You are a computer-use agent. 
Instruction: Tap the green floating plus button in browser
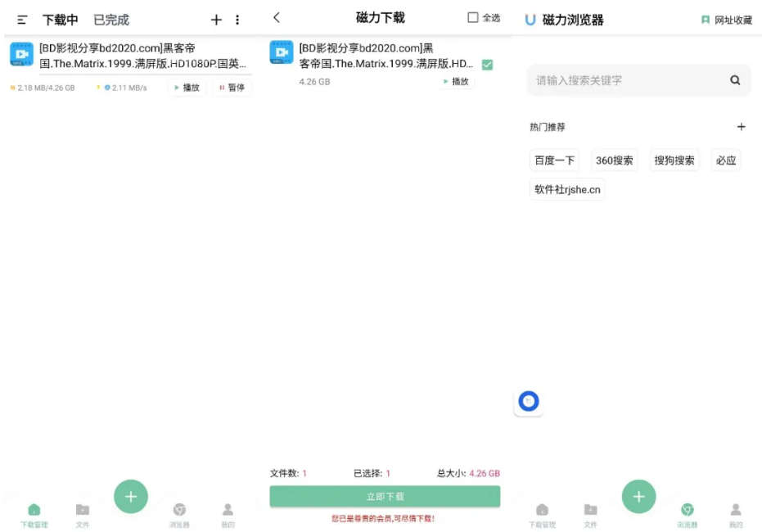tap(638, 496)
